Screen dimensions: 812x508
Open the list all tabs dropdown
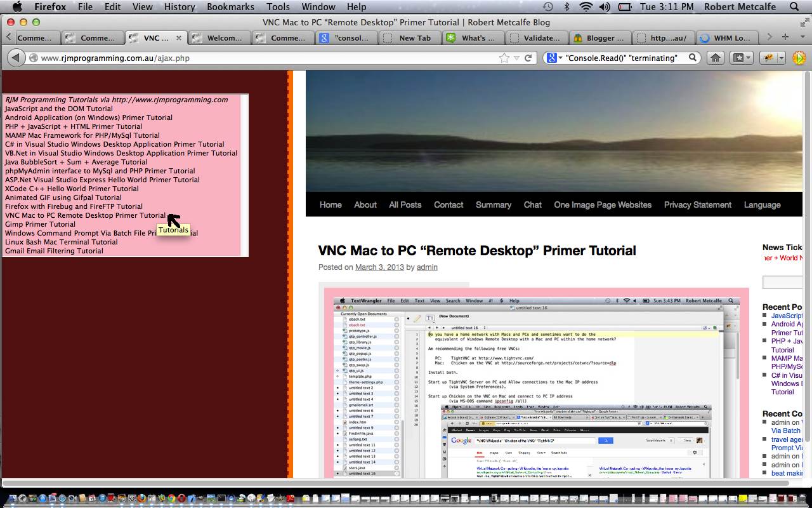tap(801, 37)
